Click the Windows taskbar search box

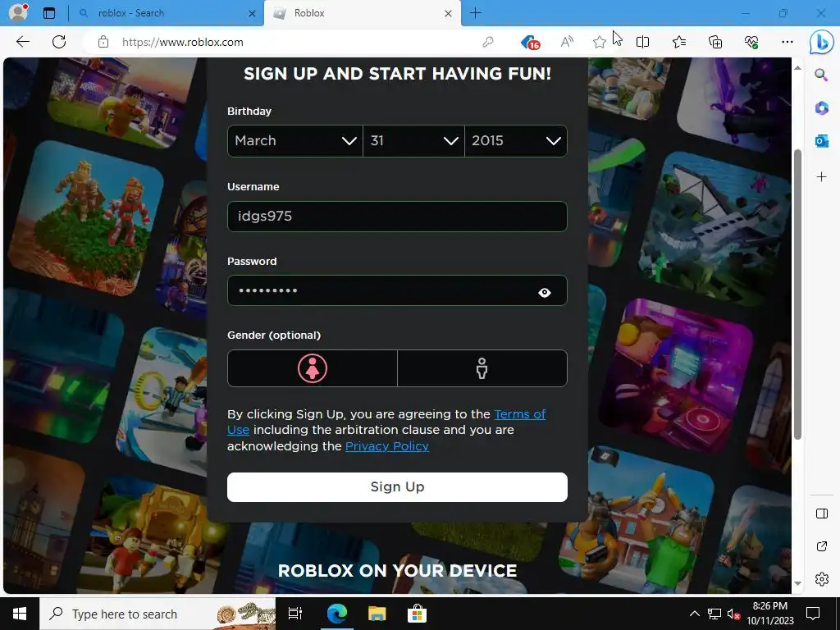point(157,614)
